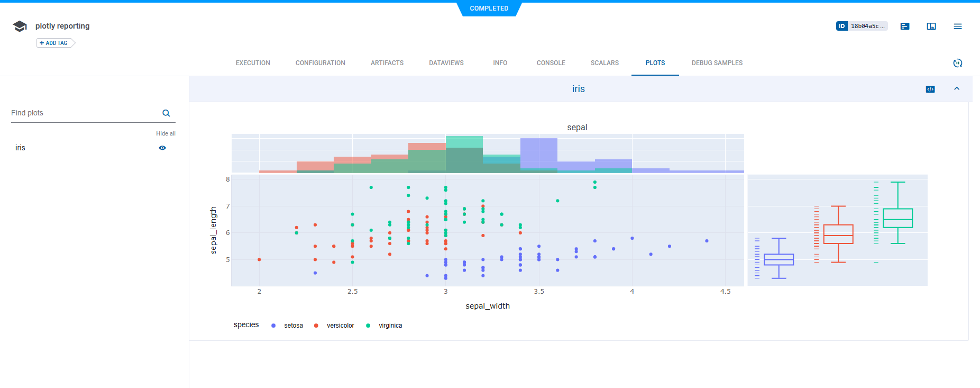980x388 pixels.
Task: Click the details view icon beside the task ID
Action: click(905, 26)
